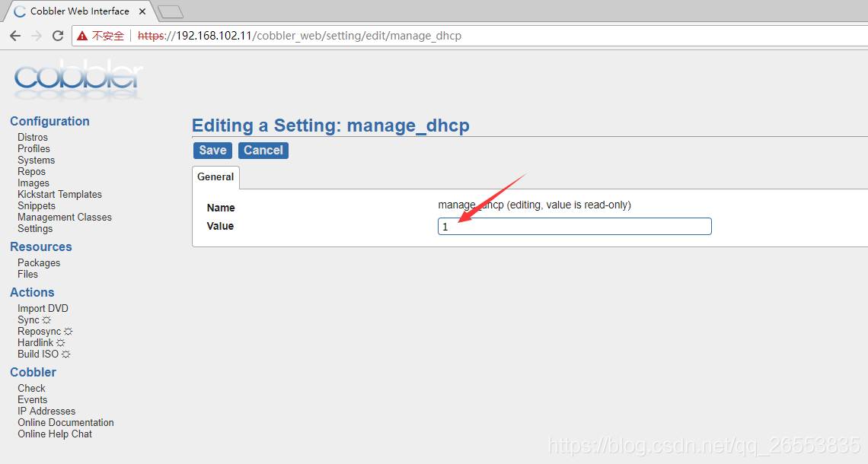Open Packages under Resources
The image size is (868, 464).
pyautogui.click(x=39, y=263)
